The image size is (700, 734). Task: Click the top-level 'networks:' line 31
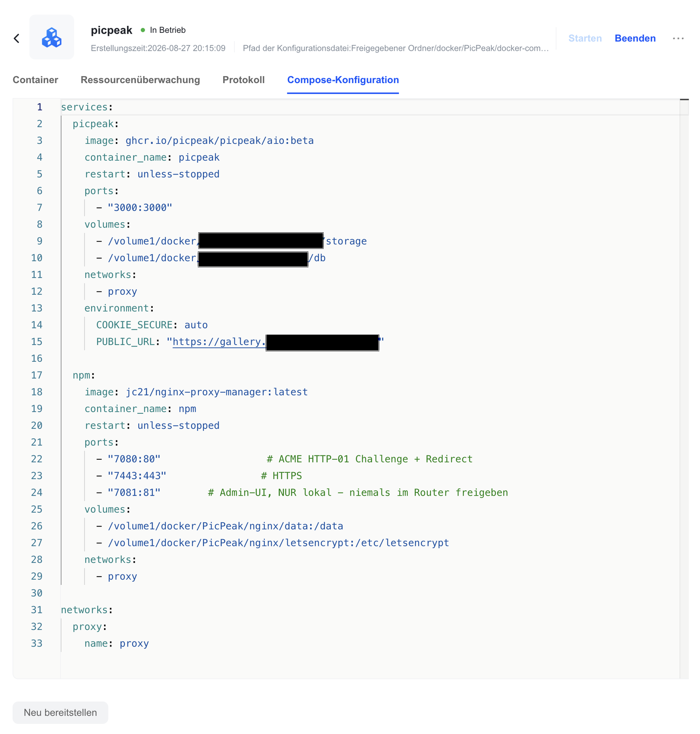click(87, 610)
